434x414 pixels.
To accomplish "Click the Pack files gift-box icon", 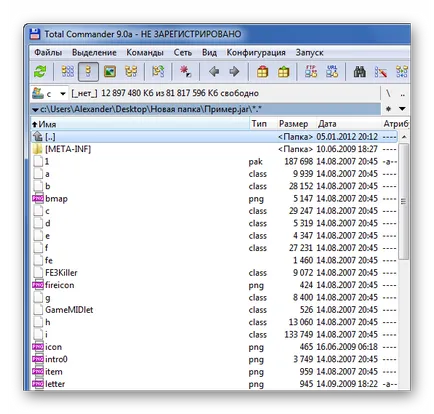I will [x=263, y=72].
